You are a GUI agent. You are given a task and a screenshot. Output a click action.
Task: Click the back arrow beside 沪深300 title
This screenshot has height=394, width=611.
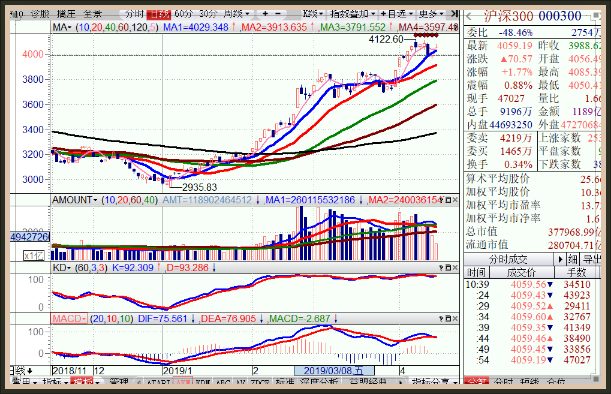470,16
